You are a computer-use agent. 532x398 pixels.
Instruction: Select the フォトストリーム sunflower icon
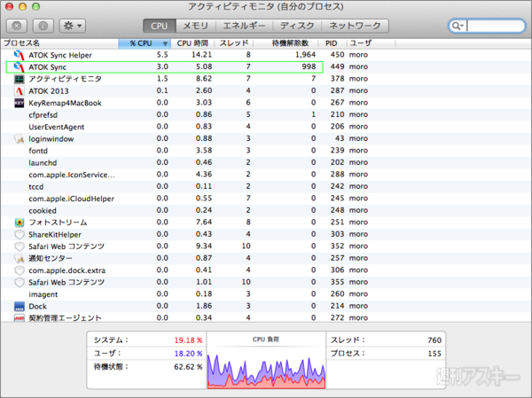(19, 222)
